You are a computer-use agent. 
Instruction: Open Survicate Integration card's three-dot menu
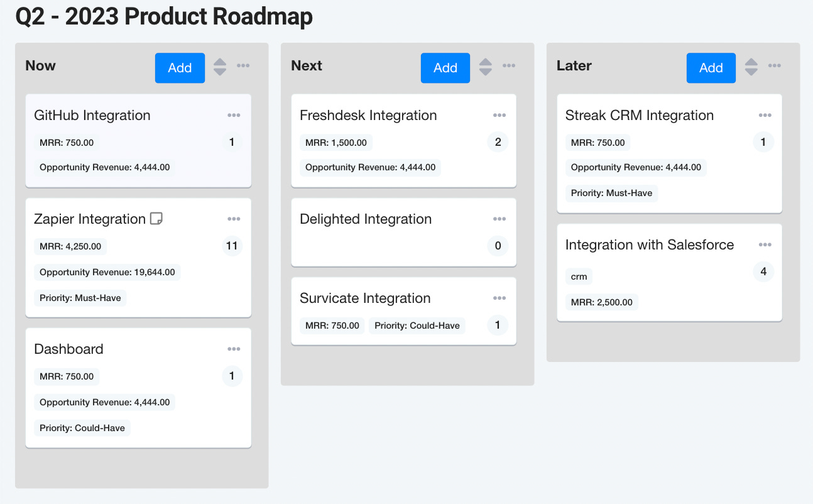(499, 298)
